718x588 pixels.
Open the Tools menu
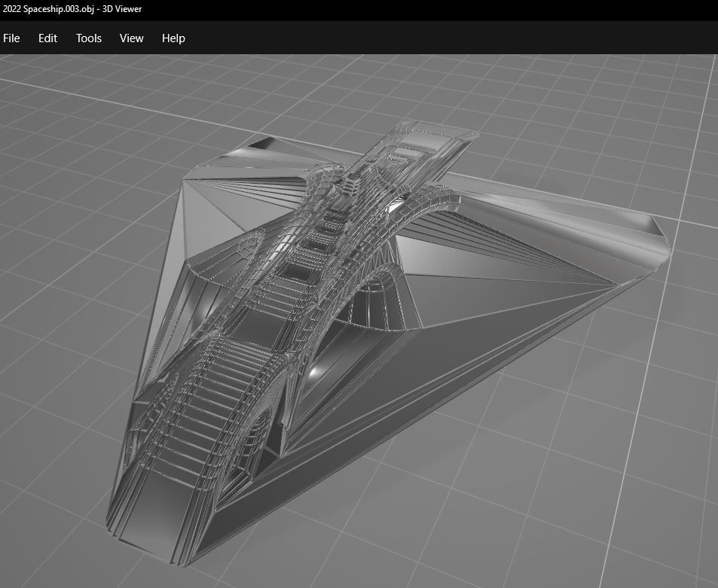coord(89,38)
